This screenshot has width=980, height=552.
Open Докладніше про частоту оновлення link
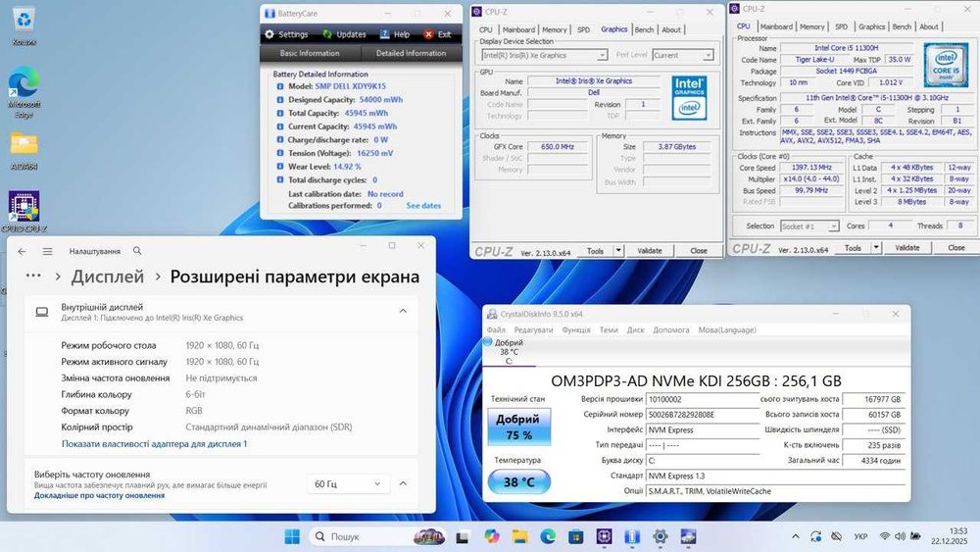pos(99,495)
